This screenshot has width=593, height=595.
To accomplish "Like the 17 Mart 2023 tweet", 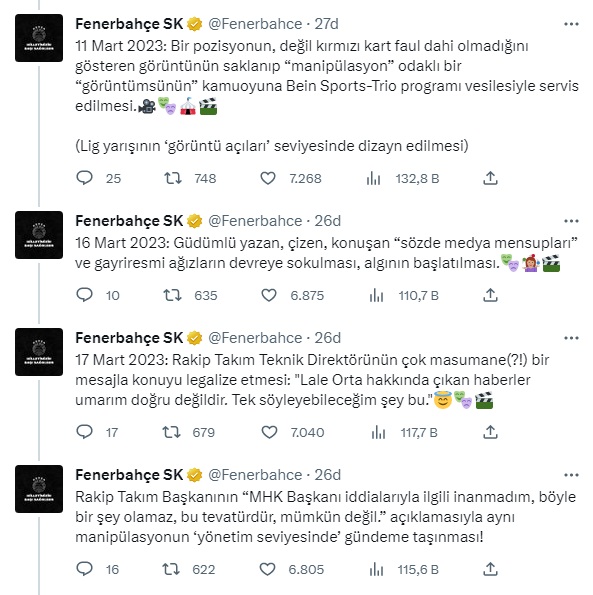I will click(269, 432).
